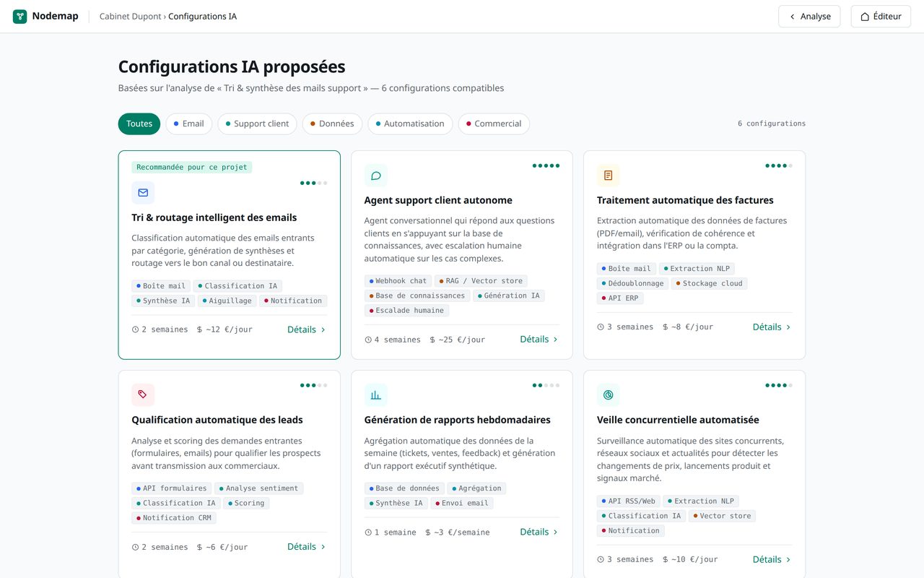The height and width of the screenshot is (578, 924).
Task: Select the Toutes filter
Action: tap(139, 124)
